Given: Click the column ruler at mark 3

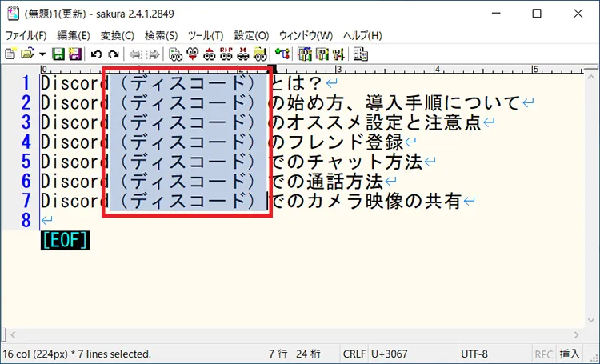Looking at the screenshot, I should coord(338,70).
